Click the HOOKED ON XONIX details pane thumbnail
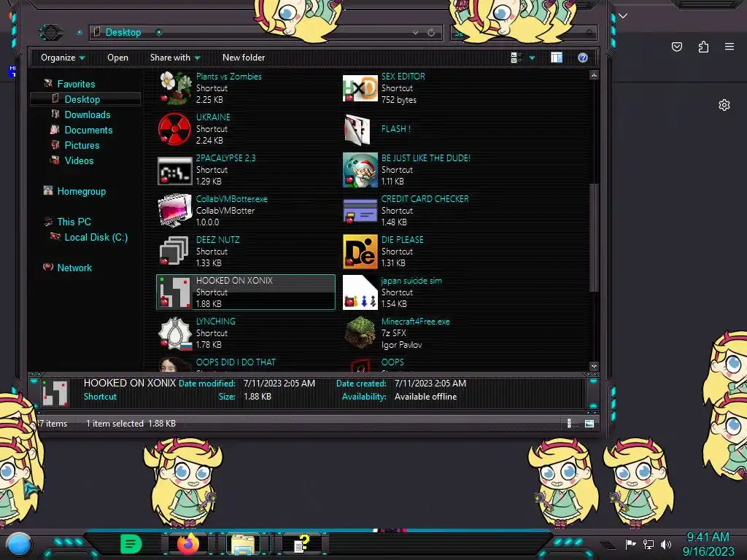 point(55,393)
